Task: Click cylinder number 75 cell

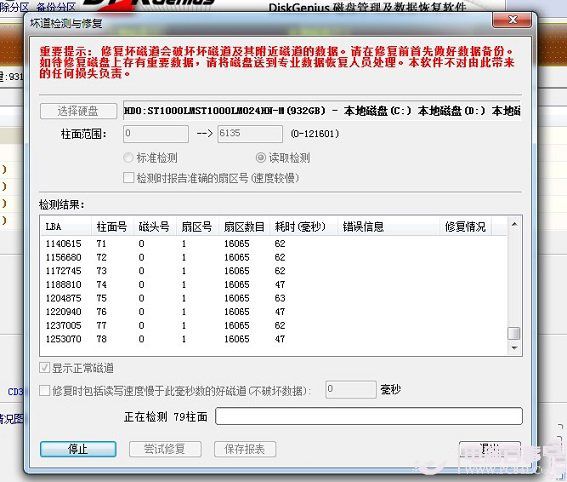Action: (x=101, y=298)
